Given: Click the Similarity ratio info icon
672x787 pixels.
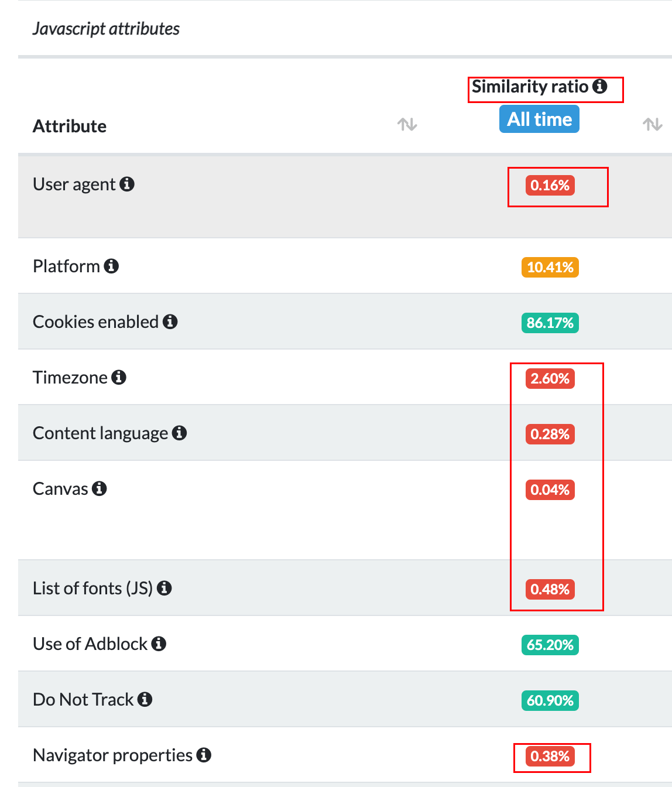Looking at the screenshot, I should click(x=600, y=87).
